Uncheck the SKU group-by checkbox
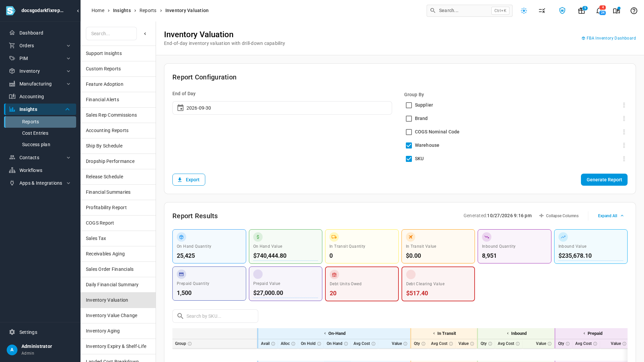The height and width of the screenshot is (362, 644). tap(409, 159)
